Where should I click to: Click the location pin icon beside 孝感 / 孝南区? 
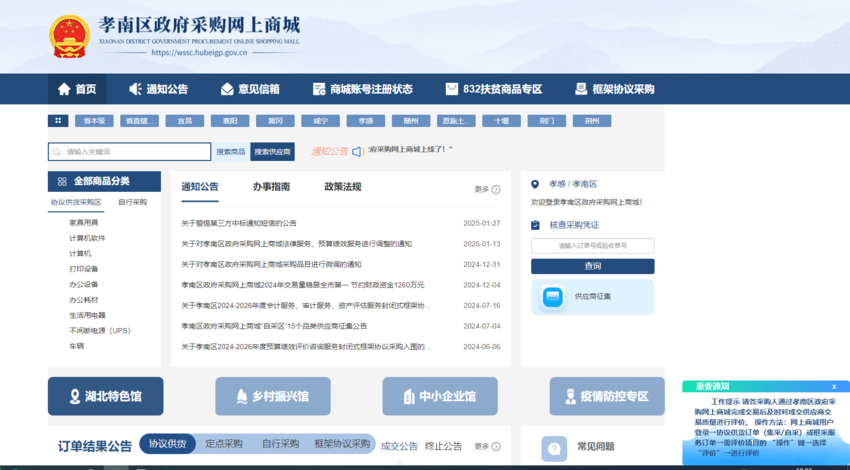point(536,185)
